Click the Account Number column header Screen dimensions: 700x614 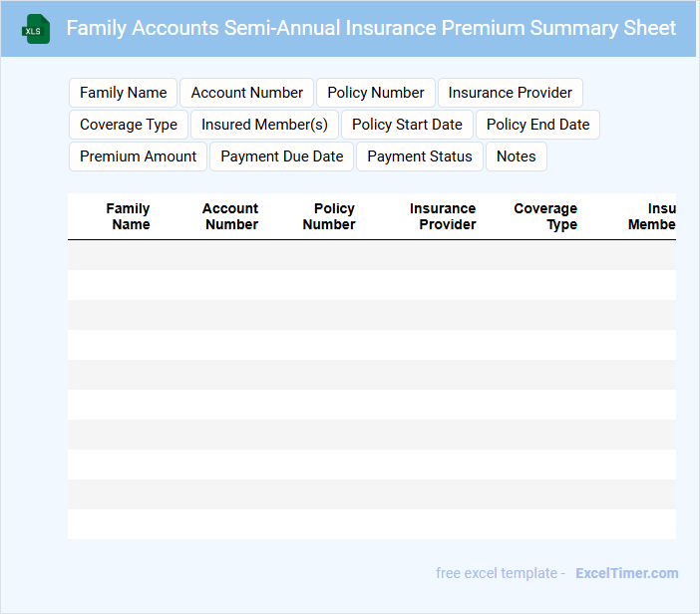pos(230,216)
